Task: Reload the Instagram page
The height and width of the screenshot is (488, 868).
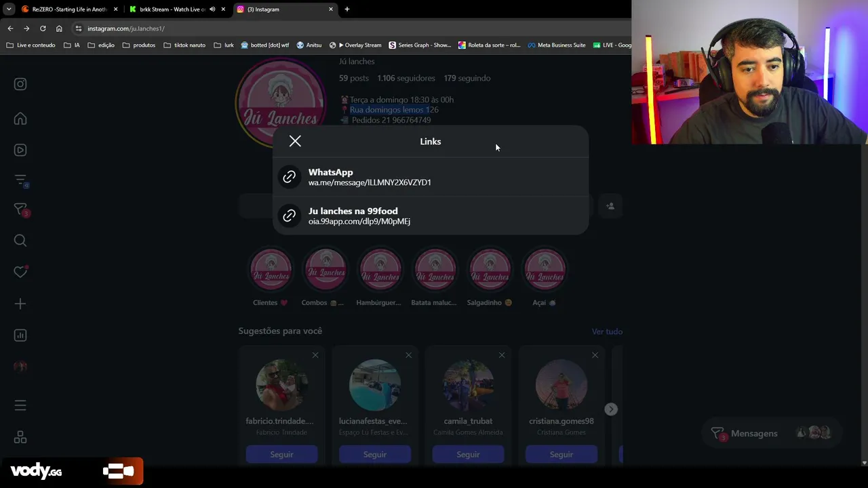Action: (x=43, y=28)
